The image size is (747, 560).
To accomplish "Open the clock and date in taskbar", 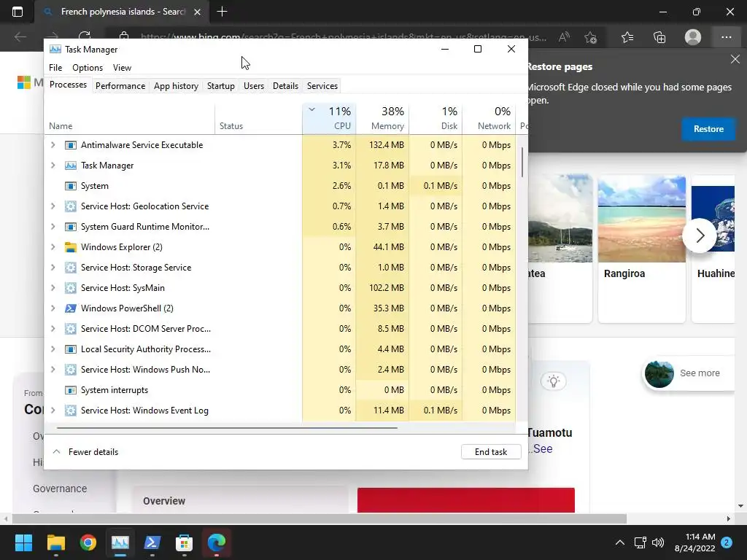I will [694, 542].
